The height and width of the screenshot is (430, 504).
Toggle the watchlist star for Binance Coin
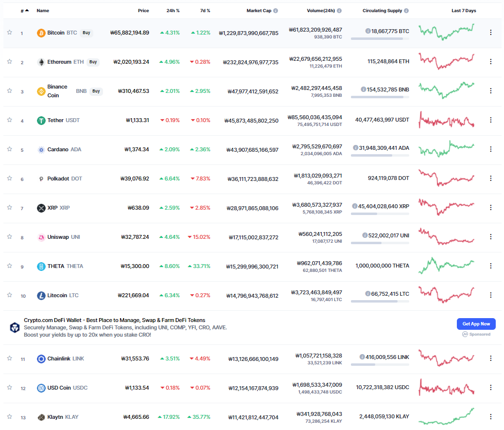[x=10, y=90]
